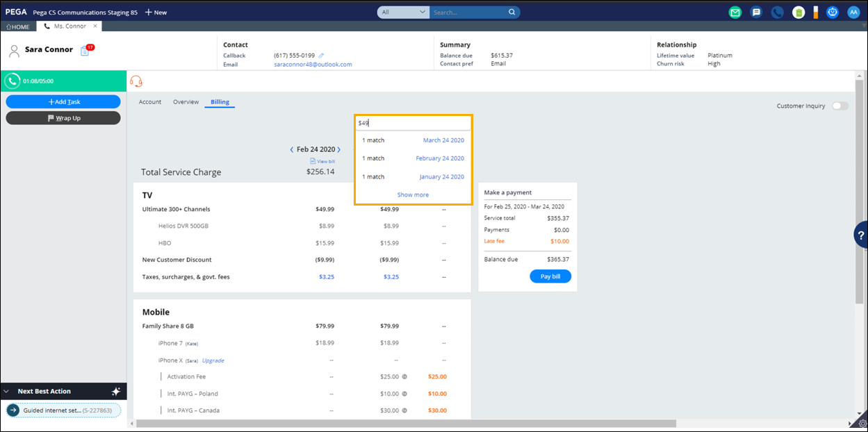Click the $49 bill search field
The width and height of the screenshot is (868, 432).
[x=413, y=123]
